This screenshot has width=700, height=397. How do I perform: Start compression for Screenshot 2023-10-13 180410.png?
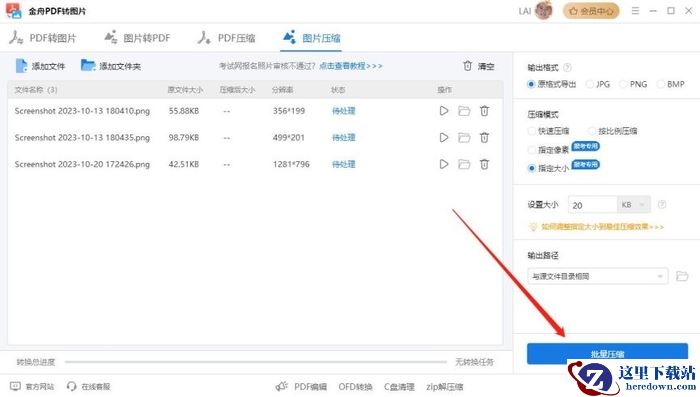click(x=443, y=111)
